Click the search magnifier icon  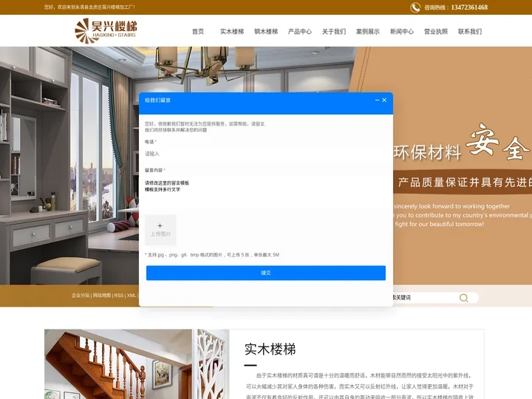[x=463, y=298]
